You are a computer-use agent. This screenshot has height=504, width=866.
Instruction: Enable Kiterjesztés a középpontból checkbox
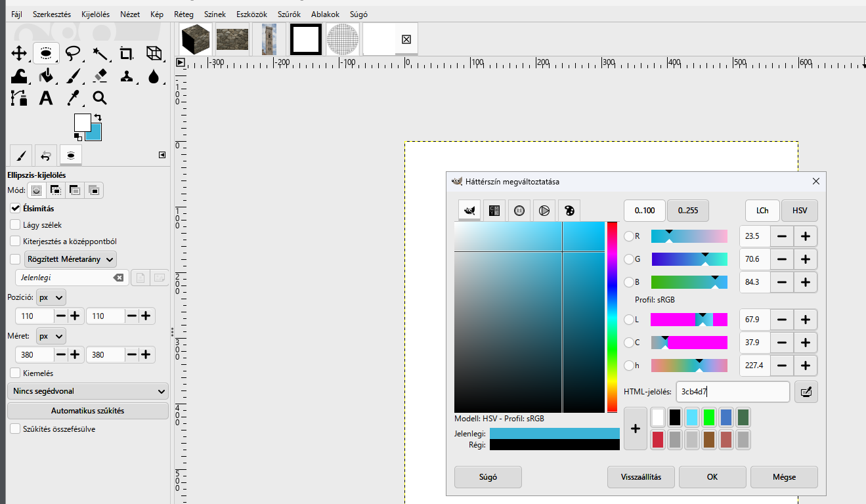coord(15,241)
